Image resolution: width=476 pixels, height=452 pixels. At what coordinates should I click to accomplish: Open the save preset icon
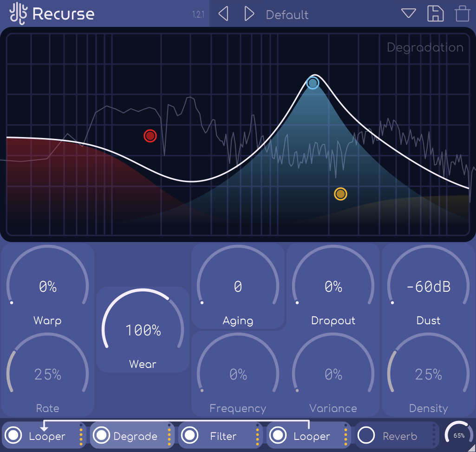[435, 14]
